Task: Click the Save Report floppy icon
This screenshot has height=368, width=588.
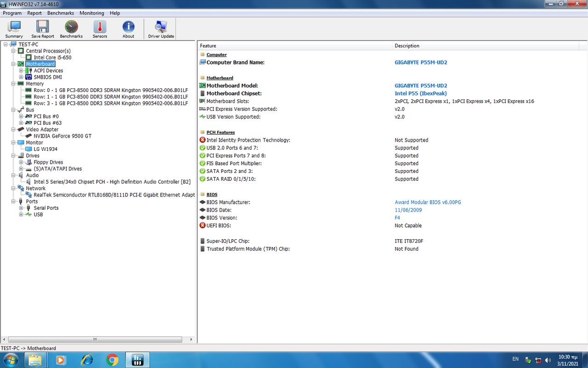Action: (x=43, y=29)
